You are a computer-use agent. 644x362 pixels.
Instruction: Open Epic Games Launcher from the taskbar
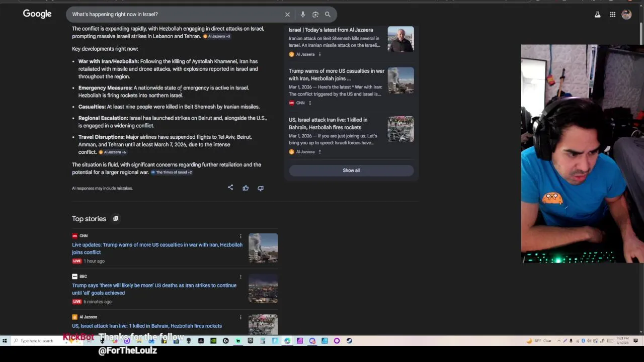click(250, 341)
